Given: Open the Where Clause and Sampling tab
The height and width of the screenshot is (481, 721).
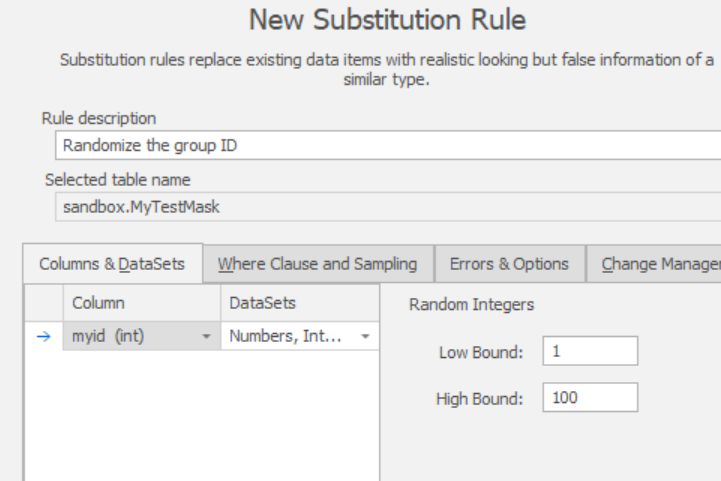Looking at the screenshot, I should [x=317, y=264].
